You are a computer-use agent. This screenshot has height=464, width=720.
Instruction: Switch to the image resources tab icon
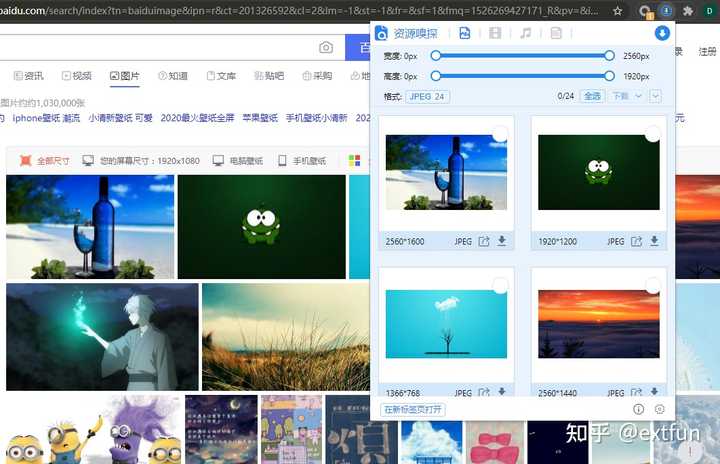click(464, 33)
